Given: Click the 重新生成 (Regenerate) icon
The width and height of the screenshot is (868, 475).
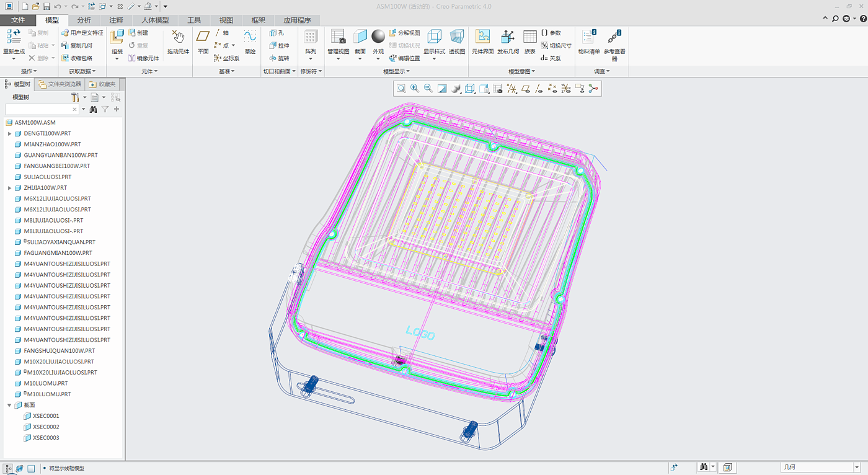Looking at the screenshot, I should tap(14, 38).
